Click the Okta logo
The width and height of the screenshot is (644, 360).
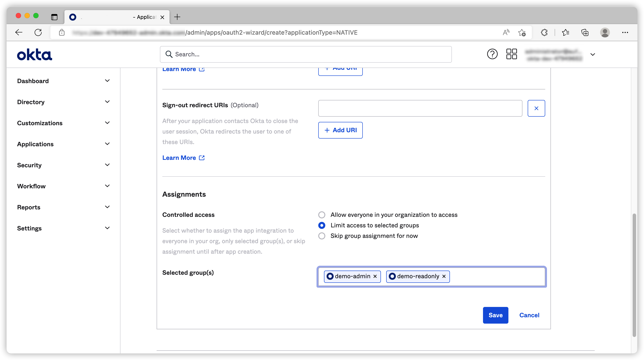35,55
